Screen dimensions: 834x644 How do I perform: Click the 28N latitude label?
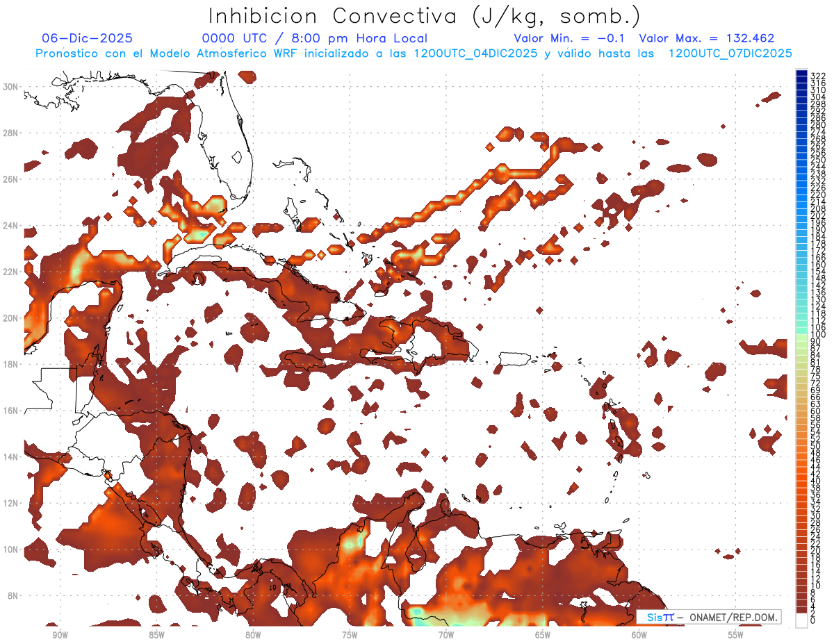coord(10,133)
